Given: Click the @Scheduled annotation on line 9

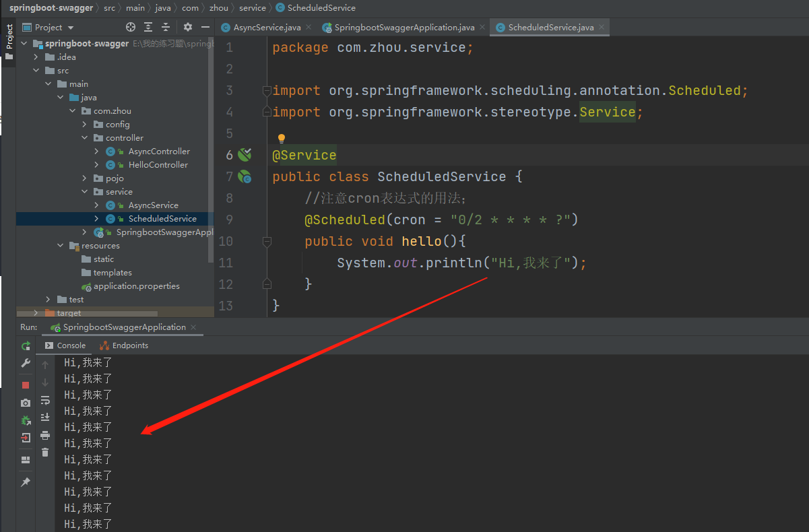Looking at the screenshot, I should point(344,220).
